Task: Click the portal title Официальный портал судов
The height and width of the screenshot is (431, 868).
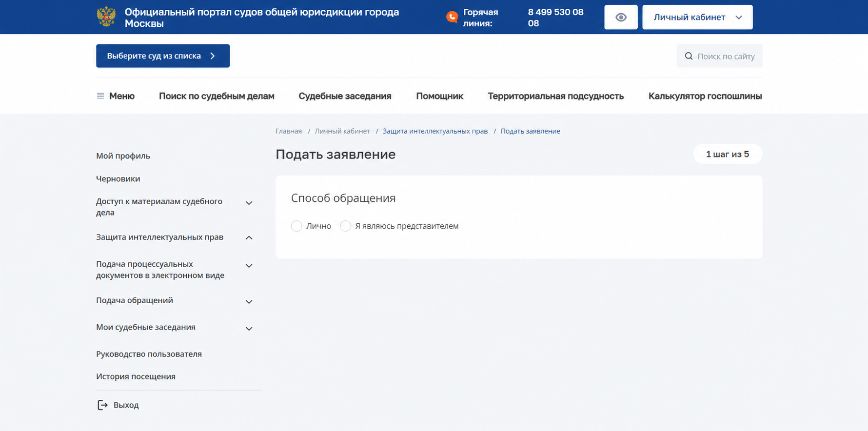Action: click(x=262, y=18)
